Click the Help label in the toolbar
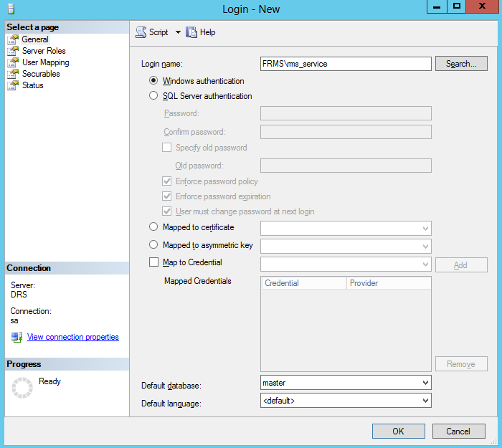The height and width of the screenshot is (448, 502). pos(207,32)
